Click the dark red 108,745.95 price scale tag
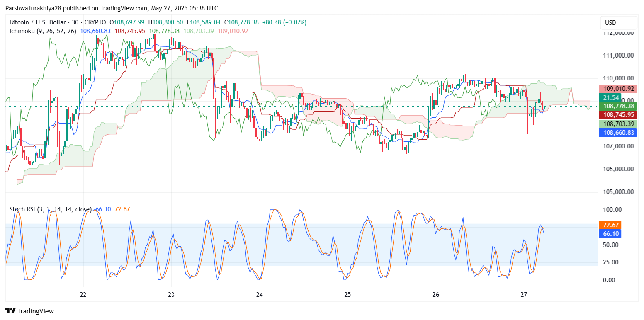644x320 pixels. tap(618, 115)
